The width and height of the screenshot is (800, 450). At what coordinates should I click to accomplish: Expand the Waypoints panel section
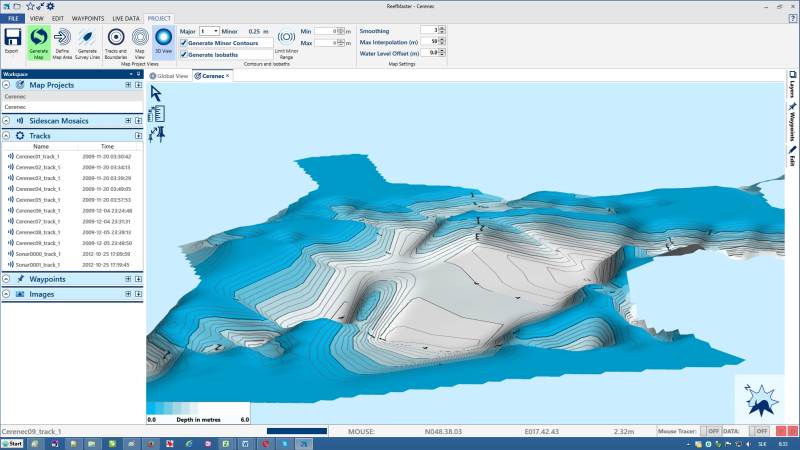pos(7,279)
